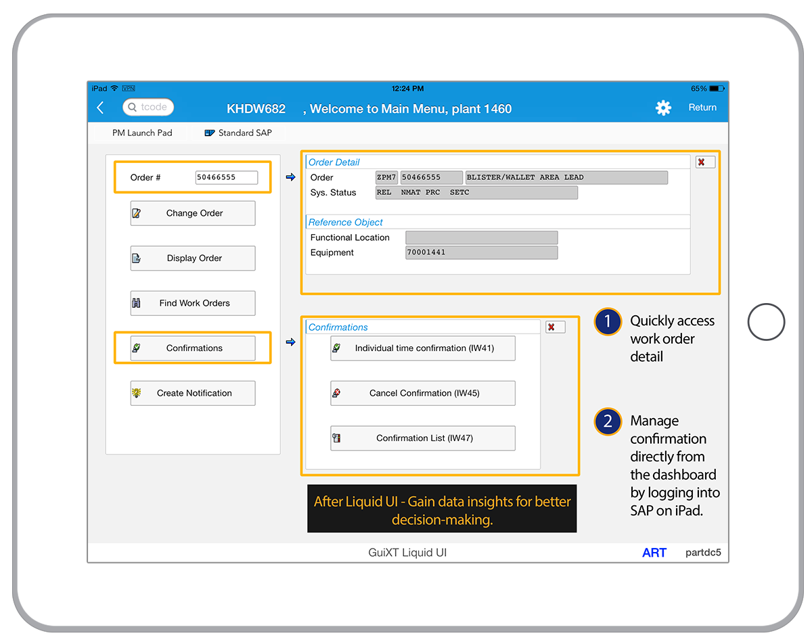Click the Display Order button
This screenshot has height=644, width=812.
point(193,258)
